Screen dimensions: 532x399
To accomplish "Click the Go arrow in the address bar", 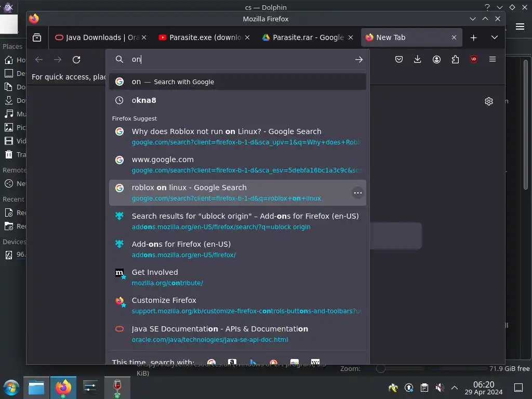I will point(358,59).
